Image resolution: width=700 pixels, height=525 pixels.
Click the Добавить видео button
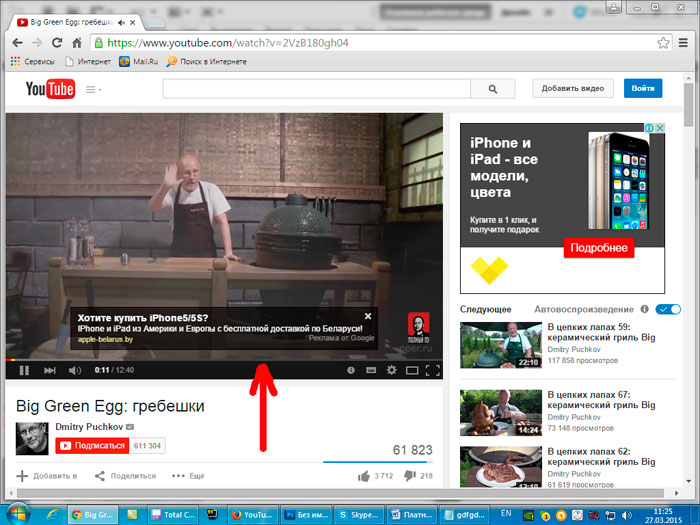[573, 88]
